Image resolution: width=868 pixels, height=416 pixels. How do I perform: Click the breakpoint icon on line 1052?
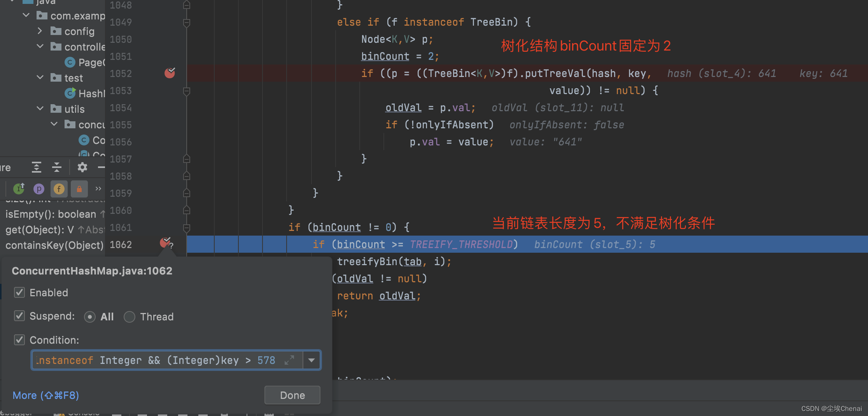tap(170, 73)
